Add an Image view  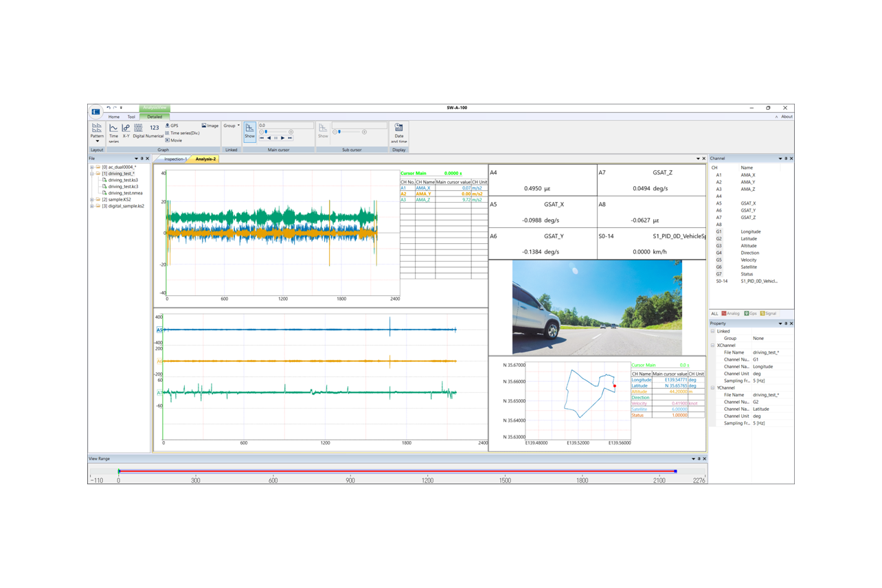210,126
